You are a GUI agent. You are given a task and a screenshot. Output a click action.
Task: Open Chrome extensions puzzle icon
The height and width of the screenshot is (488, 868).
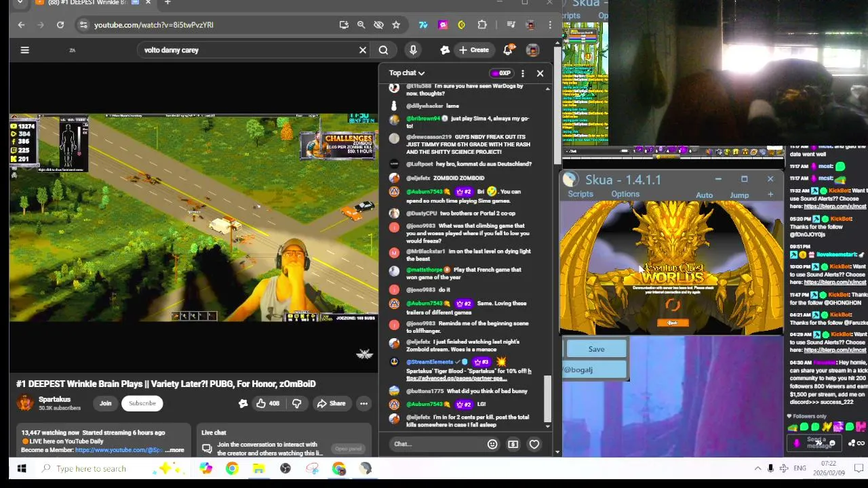click(x=482, y=25)
